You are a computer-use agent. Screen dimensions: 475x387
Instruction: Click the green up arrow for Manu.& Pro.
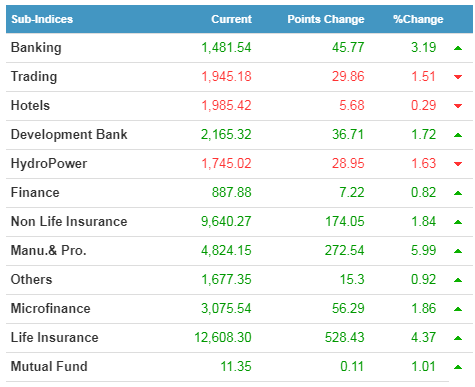coord(458,251)
